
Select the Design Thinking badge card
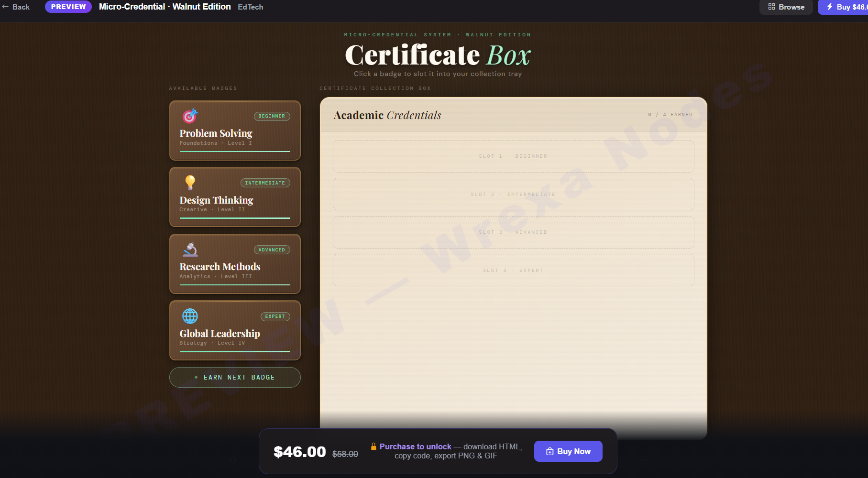click(x=234, y=197)
